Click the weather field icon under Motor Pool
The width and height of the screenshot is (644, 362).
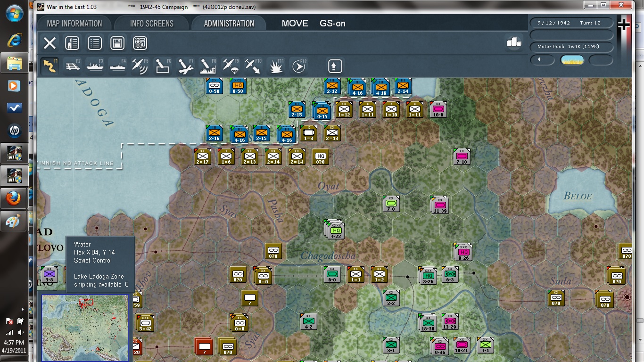(572, 60)
